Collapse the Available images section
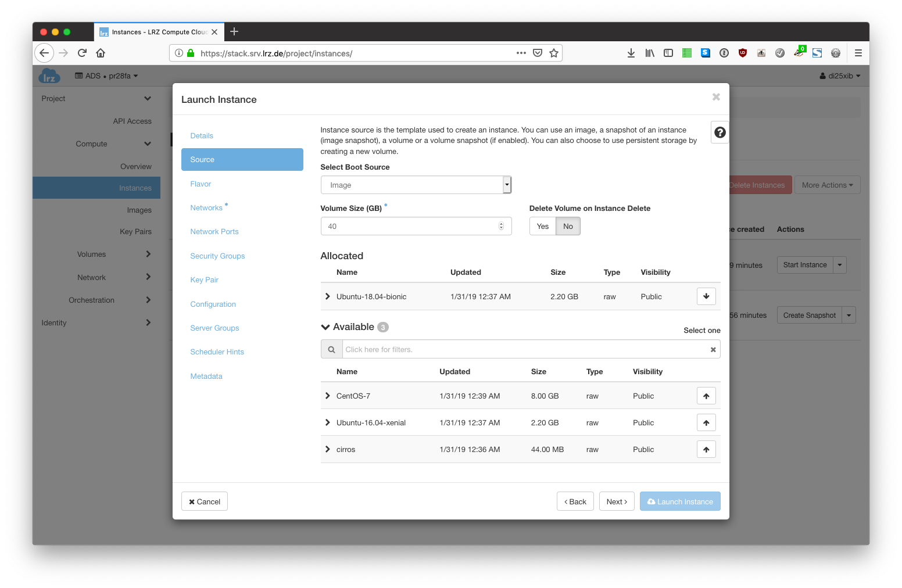Screen dimensions: 902x588 coord(325,327)
